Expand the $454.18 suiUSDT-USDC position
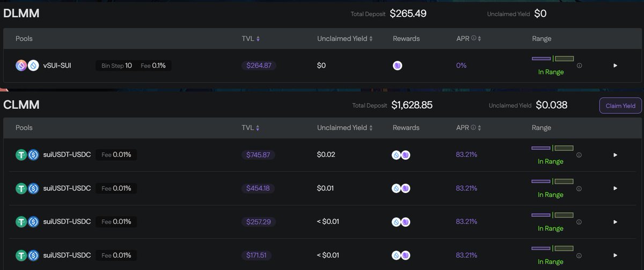Viewport: 644px width, 270px height. coord(615,188)
